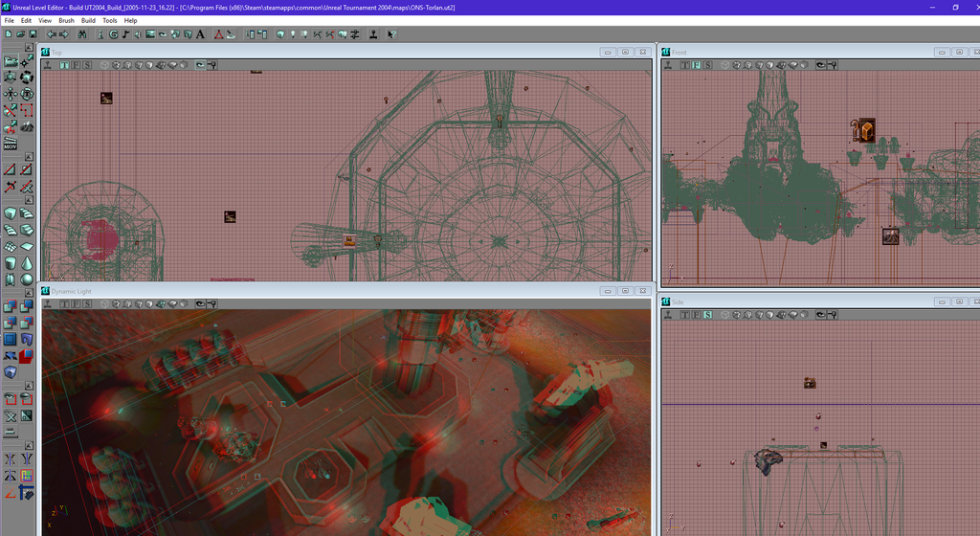Toggle S view in Top viewport
The image size is (980, 536).
tap(87, 65)
